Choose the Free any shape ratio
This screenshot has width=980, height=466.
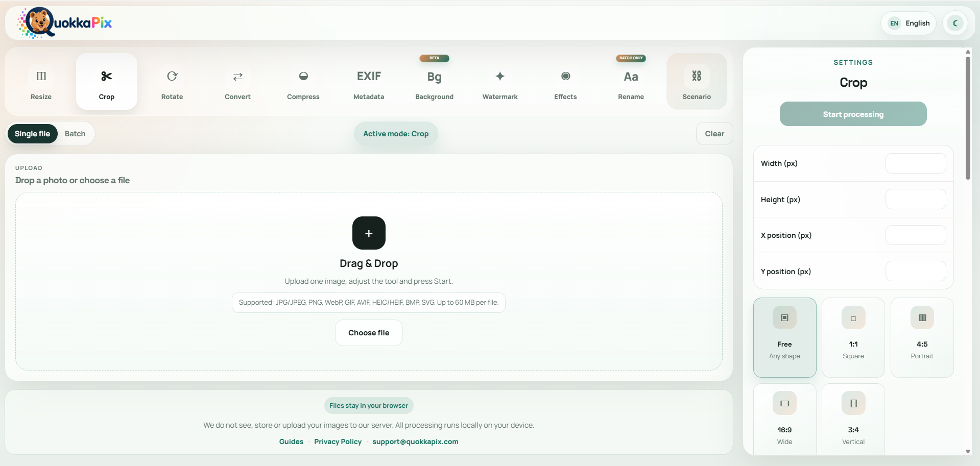tap(785, 337)
